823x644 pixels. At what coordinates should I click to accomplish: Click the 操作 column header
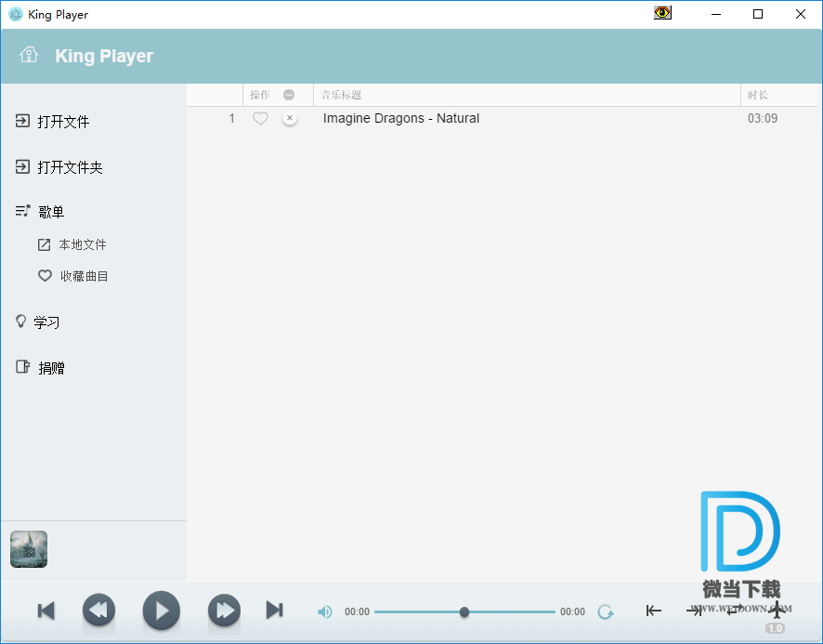(260, 95)
